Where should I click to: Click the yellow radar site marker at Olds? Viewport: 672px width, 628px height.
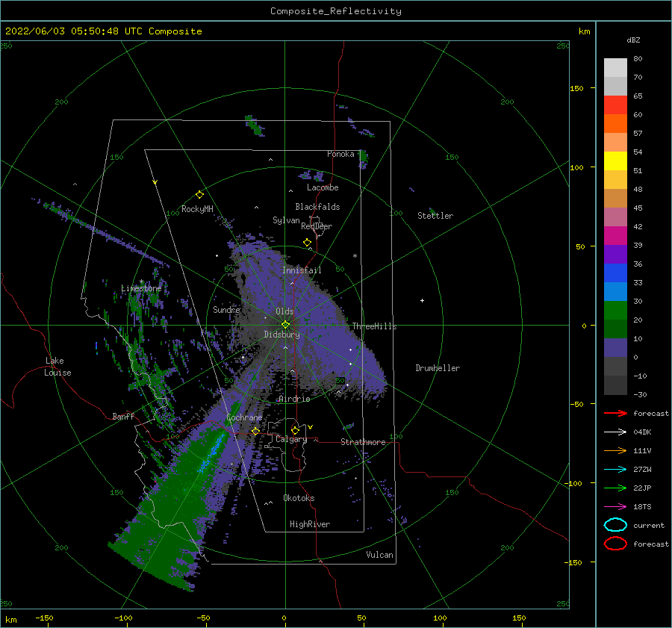(285, 325)
